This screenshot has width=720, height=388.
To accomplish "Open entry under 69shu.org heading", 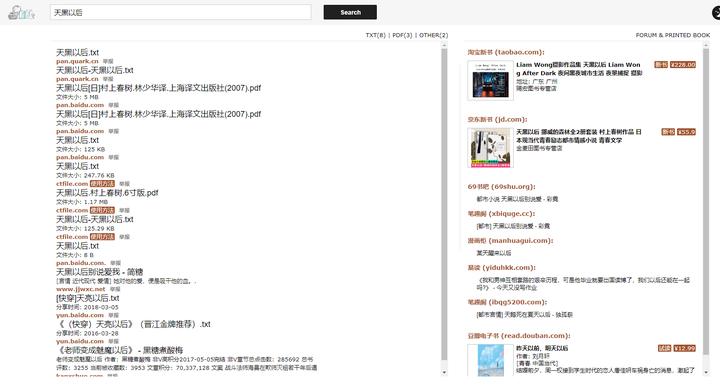I will 517,199.
